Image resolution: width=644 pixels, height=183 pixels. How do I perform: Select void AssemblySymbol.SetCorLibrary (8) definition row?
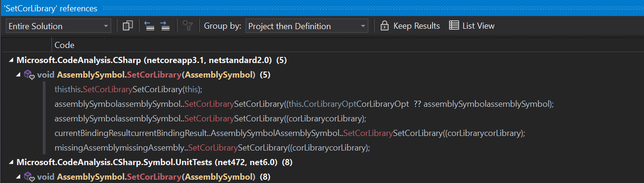[154, 177]
